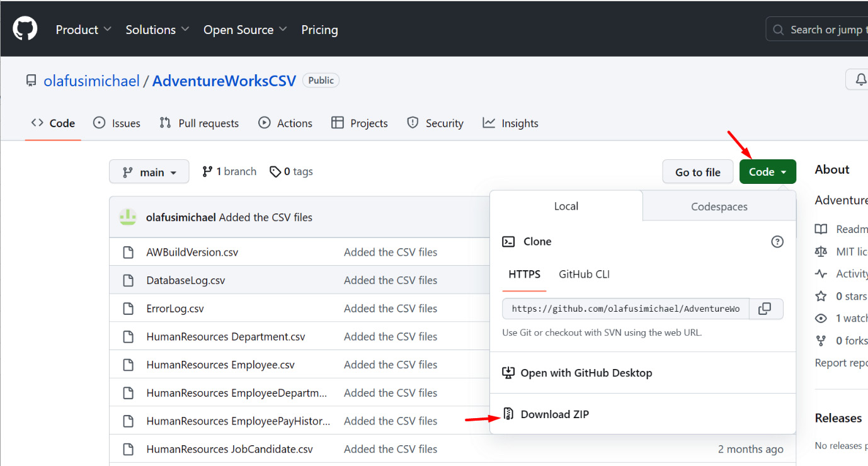Open the 0 tags link

pyautogui.click(x=291, y=171)
